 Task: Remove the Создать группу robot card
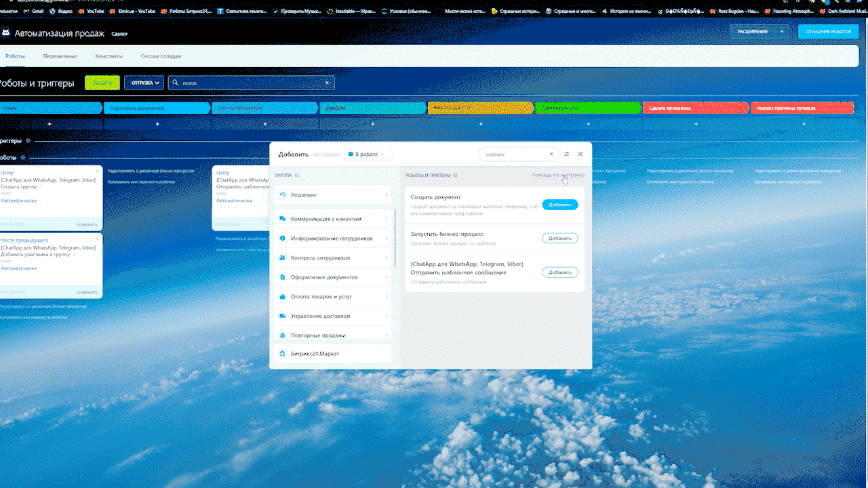(98, 171)
